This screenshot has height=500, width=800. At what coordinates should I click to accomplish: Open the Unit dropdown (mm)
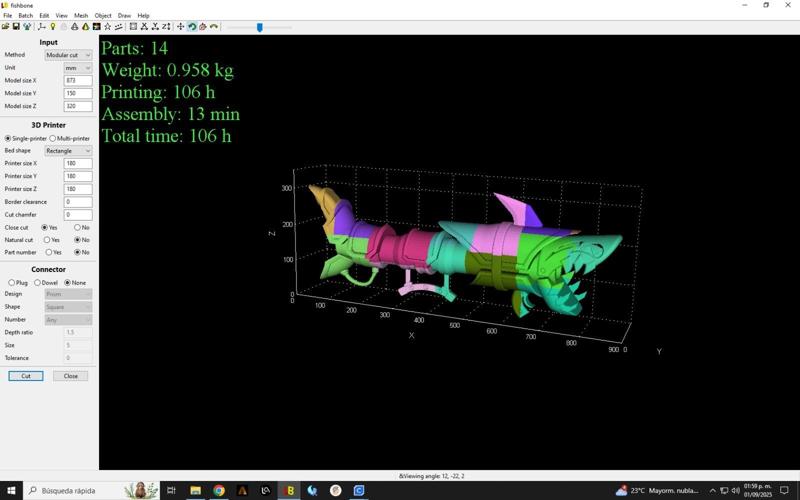78,68
